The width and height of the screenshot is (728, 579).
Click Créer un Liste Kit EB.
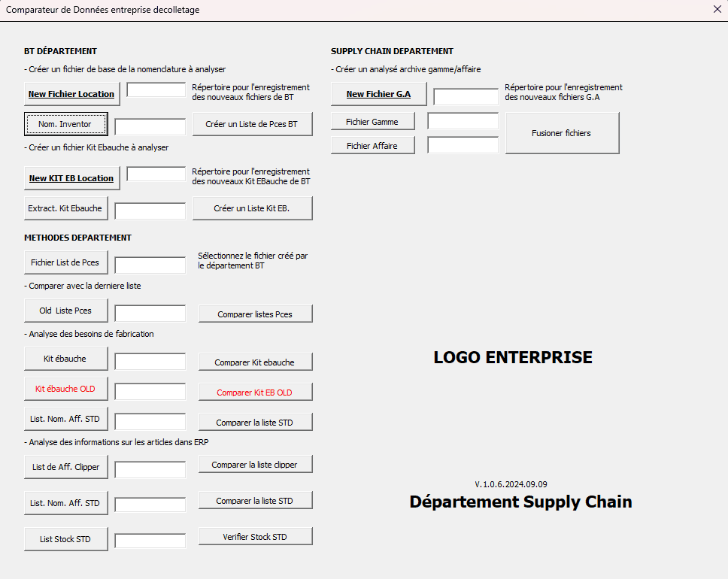point(252,208)
